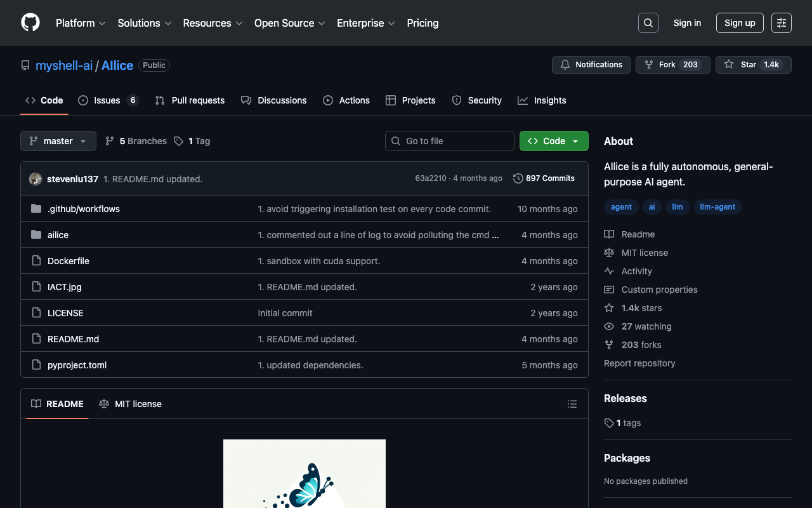Open the Sign in link
Image resolution: width=812 pixels, height=508 pixels.
687,23
